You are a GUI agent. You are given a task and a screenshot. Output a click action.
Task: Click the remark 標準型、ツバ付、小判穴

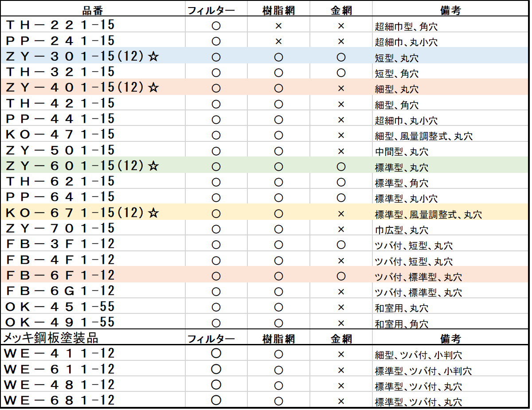point(423,371)
